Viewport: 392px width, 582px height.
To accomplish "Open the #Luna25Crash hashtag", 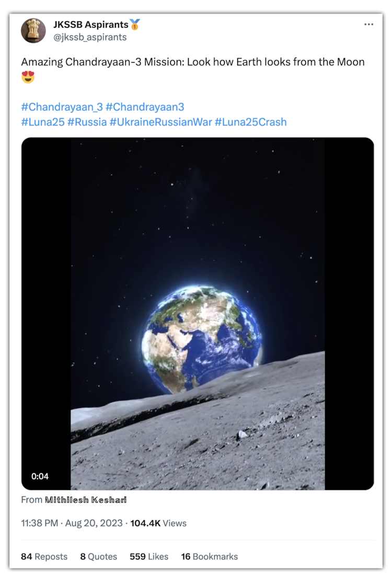I will pyautogui.click(x=251, y=122).
